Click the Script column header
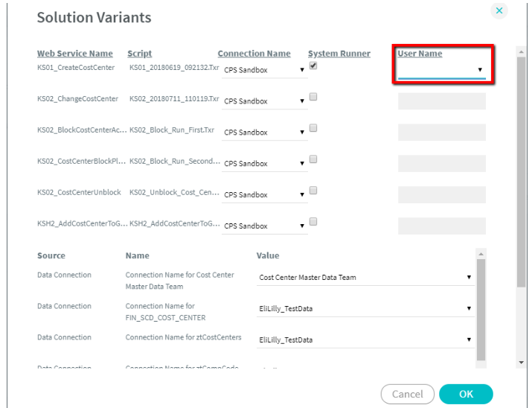 pos(140,54)
